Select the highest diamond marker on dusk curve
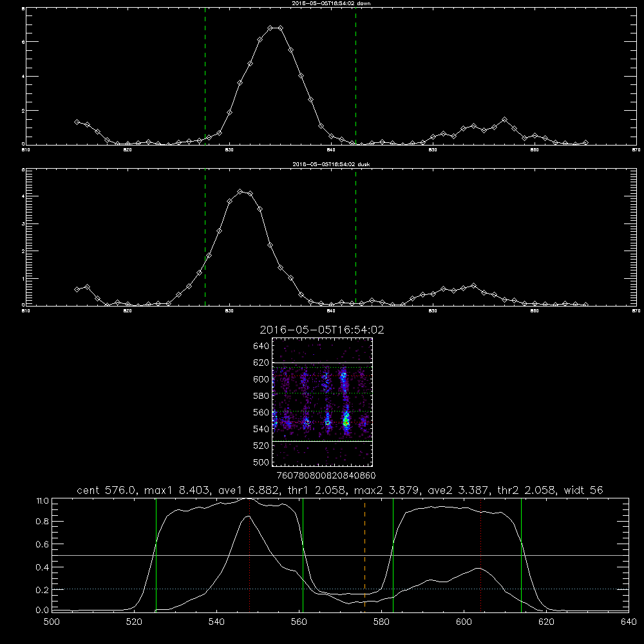This screenshot has height=644, width=644. point(240,192)
